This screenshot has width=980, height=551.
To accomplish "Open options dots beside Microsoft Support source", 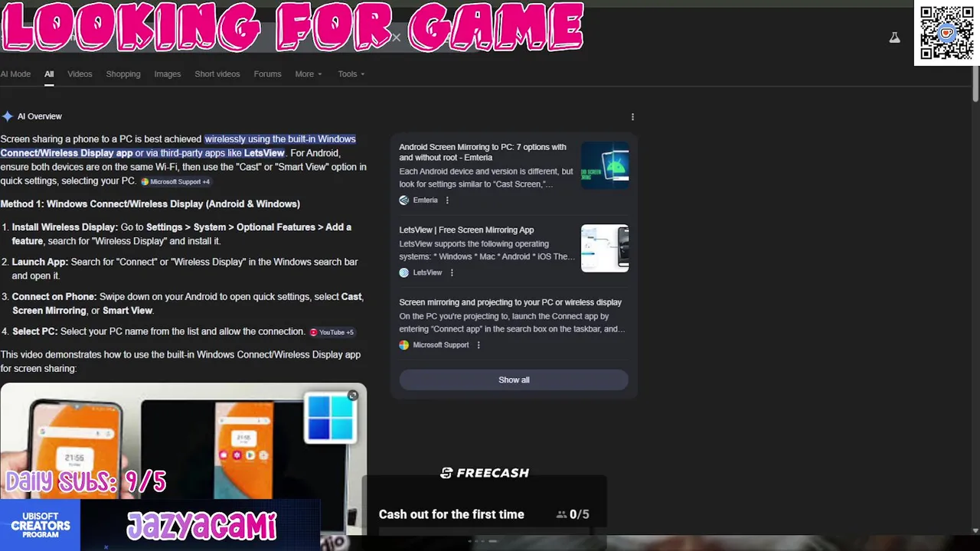I will (x=479, y=345).
